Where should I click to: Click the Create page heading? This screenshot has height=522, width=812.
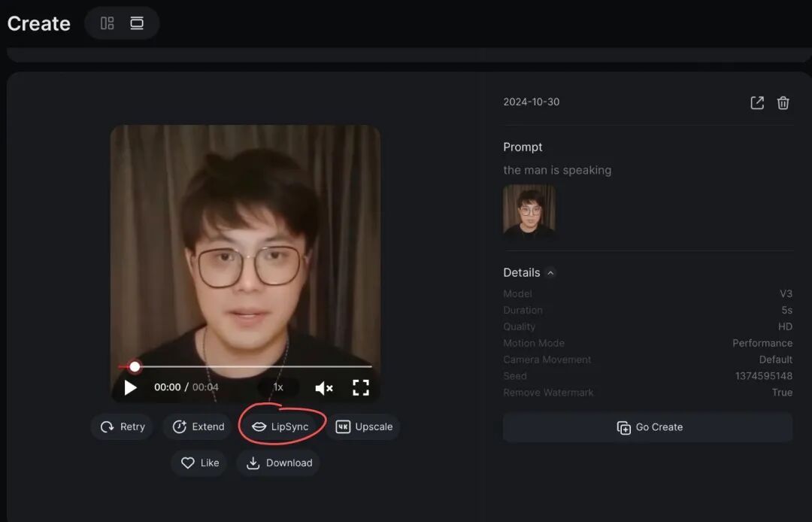click(39, 24)
